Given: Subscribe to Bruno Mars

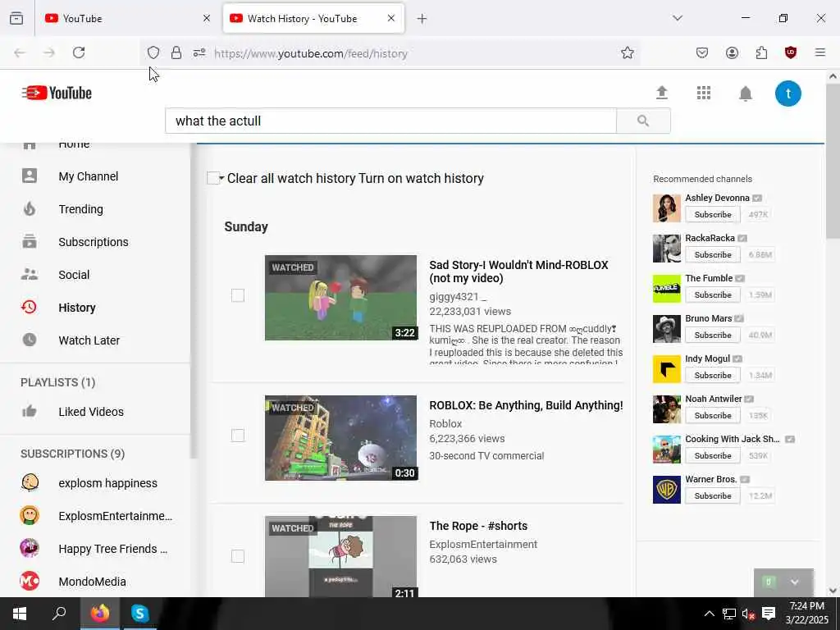Looking at the screenshot, I should pos(713,335).
